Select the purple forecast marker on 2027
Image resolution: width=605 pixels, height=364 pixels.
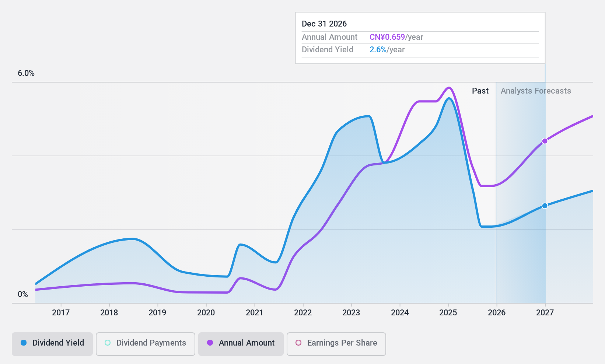point(545,141)
